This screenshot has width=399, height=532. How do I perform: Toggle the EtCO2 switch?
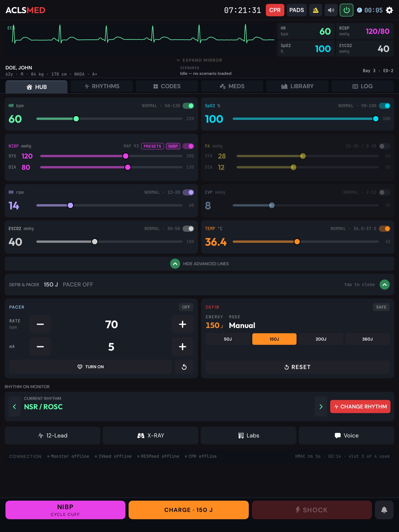(x=188, y=229)
